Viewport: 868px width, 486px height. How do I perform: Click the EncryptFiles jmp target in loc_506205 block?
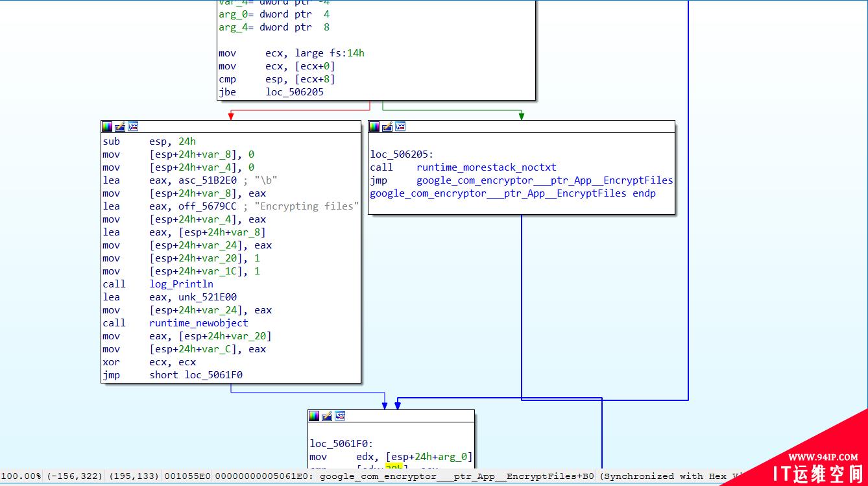[545, 180]
